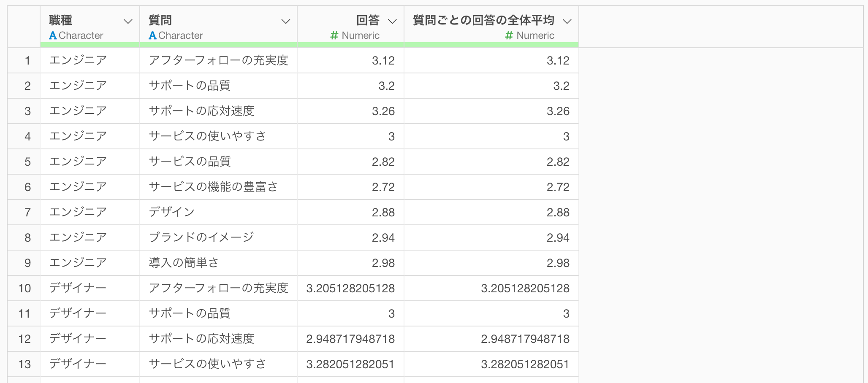Click the Character type icon under 職種

tap(53, 35)
